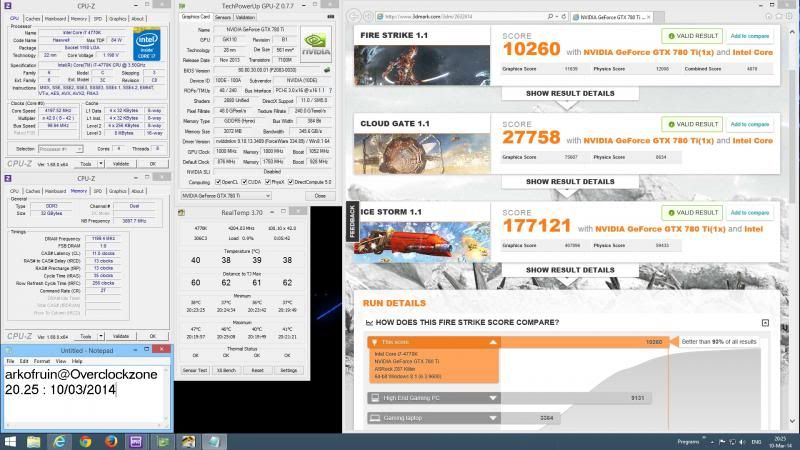Viewport: 800px width, 450px height.
Task: Click the volume speaker tray icon
Action: tap(742, 442)
